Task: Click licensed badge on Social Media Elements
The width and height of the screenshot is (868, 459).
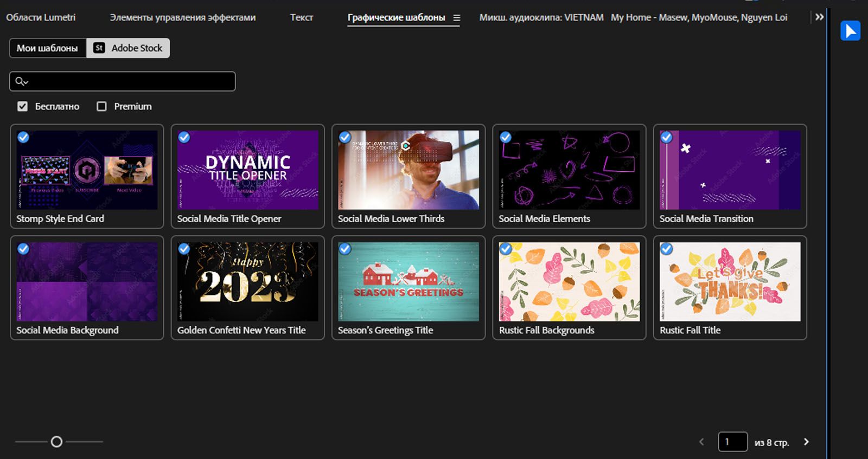Action: point(506,137)
